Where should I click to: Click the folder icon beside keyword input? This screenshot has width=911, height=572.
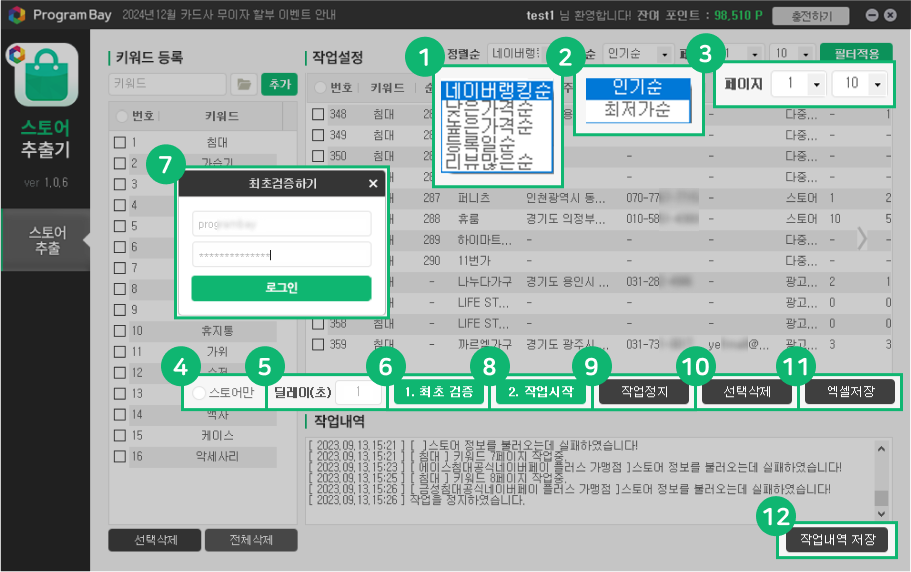pyautogui.click(x=242, y=85)
